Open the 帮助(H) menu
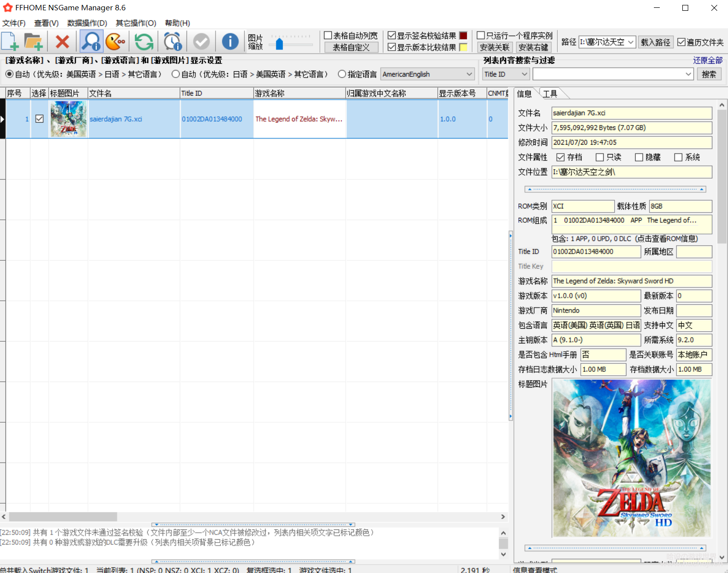 pos(177,23)
